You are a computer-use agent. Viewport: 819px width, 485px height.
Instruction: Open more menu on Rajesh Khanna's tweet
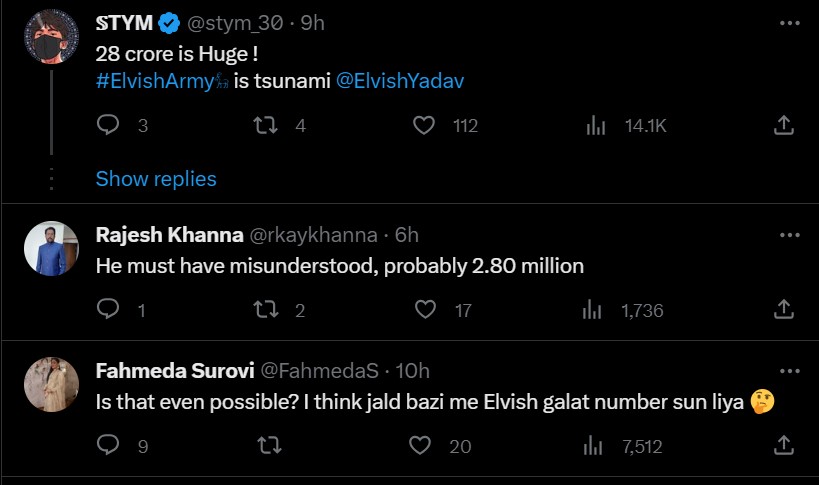coord(789,235)
